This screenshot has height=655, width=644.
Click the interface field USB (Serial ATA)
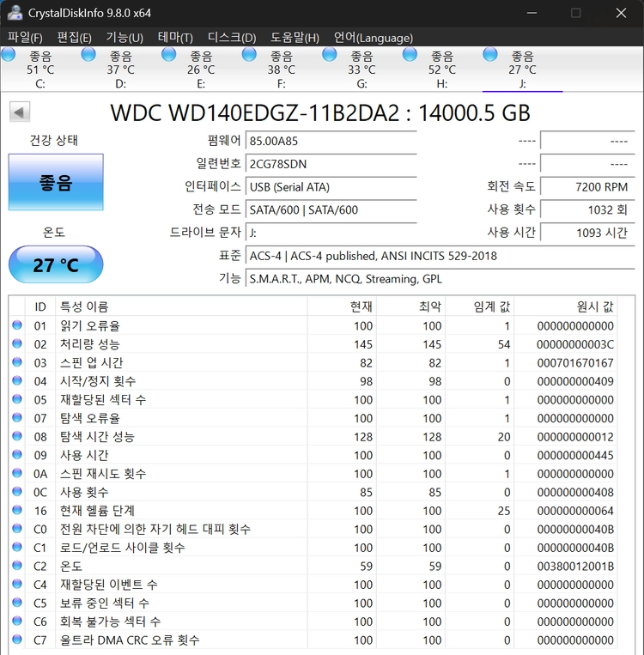(x=331, y=187)
